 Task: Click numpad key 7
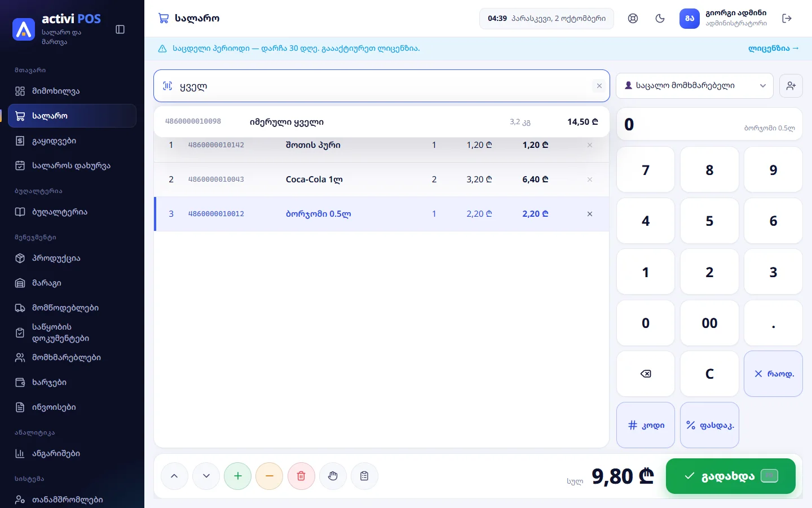point(646,170)
